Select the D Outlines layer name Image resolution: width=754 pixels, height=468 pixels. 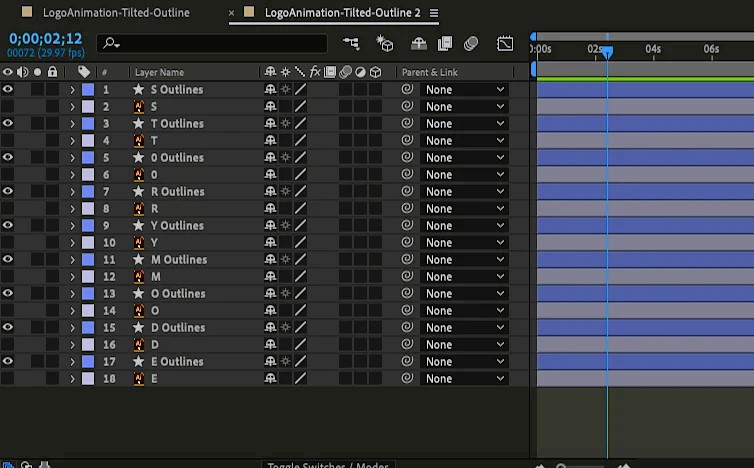178,328
